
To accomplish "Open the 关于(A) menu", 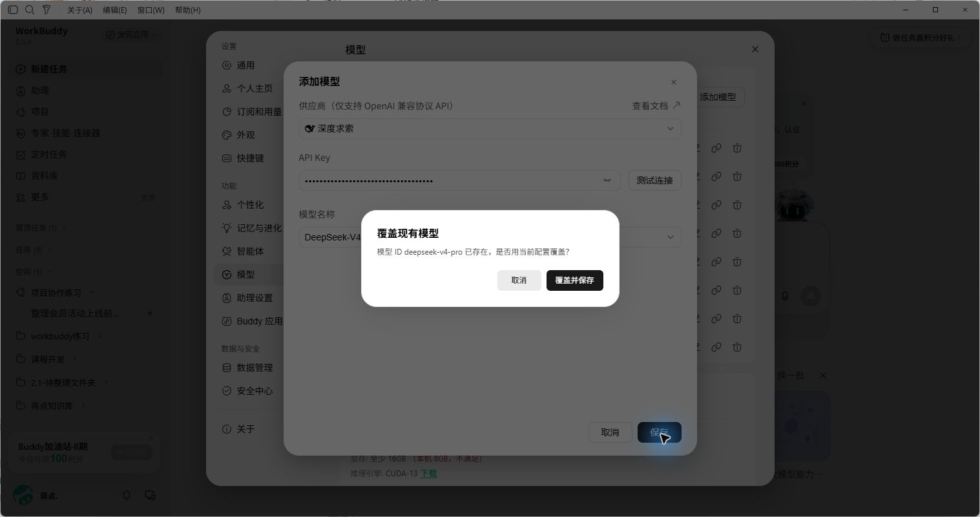I will (x=79, y=10).
